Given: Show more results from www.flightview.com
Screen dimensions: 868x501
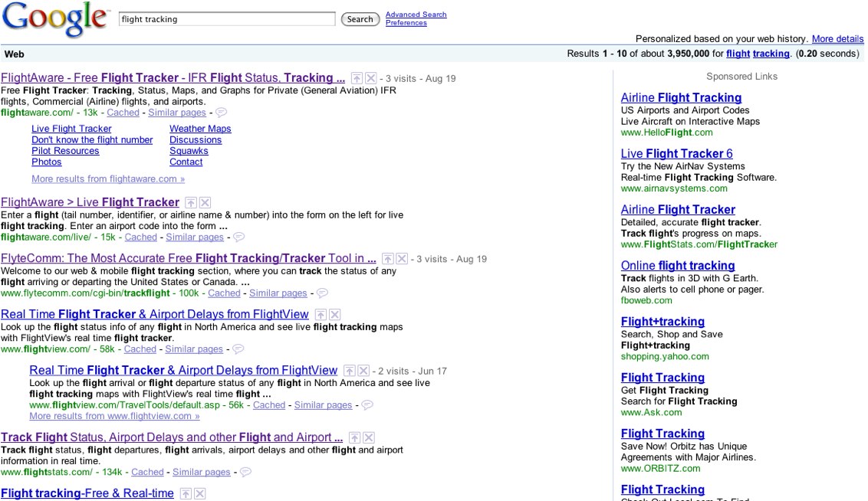Looking at the screenshot, I should [114, 416].
